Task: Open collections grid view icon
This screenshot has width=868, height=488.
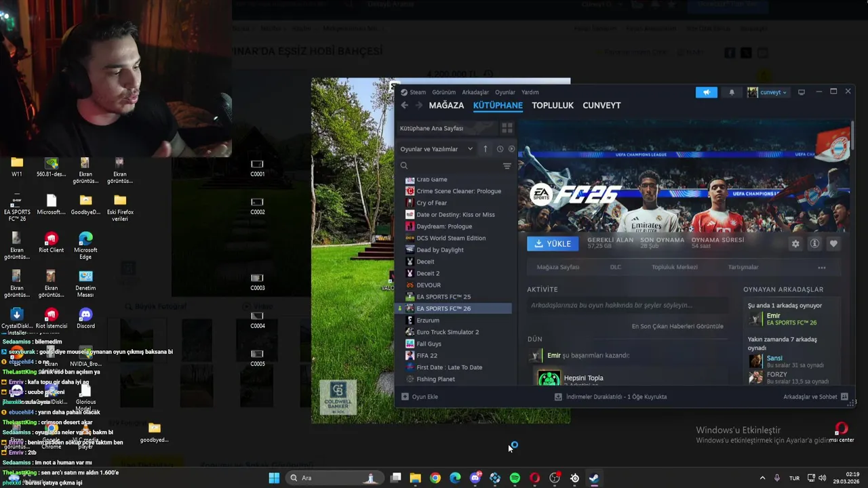Action: pyautogui.click(x=507, y=128)
